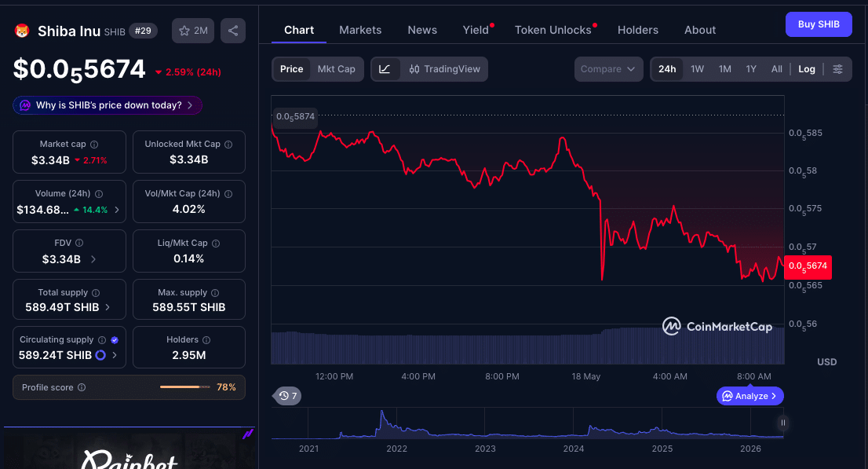Click the 78% profile score value
The width and height of the screenshot is (868, 469).
coord(226,387)
